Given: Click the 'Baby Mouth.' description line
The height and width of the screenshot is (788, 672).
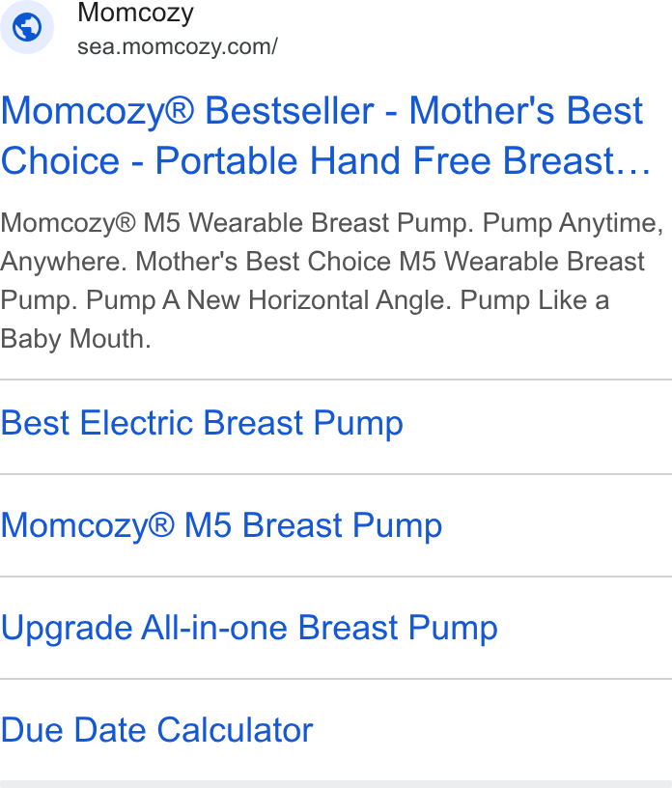Looking at the screenshot, I should coord(76,339).
